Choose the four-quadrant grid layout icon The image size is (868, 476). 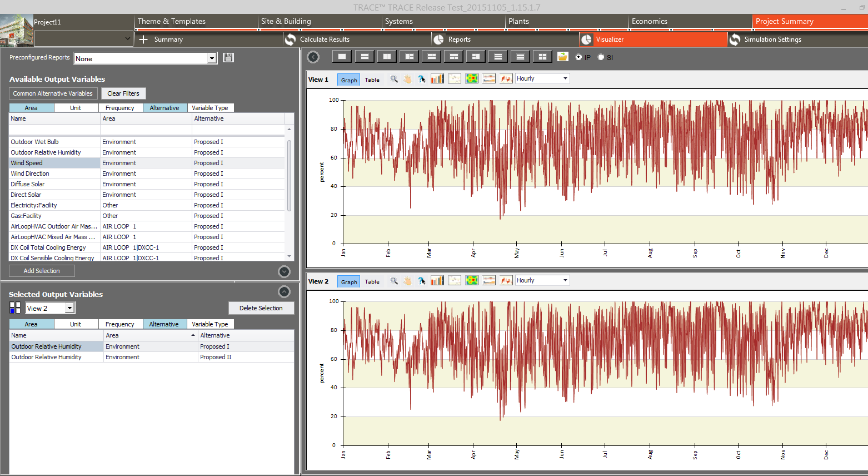coord(542,57)
